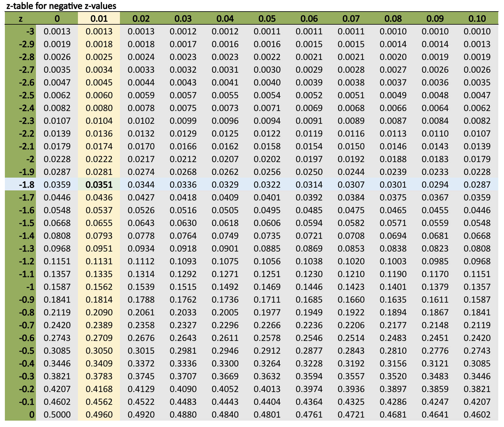Image resolution: width=504 pixels, height=427 pixels.
Task: Select 0.1611 in row -0.9
Action: tap(435, 300)
